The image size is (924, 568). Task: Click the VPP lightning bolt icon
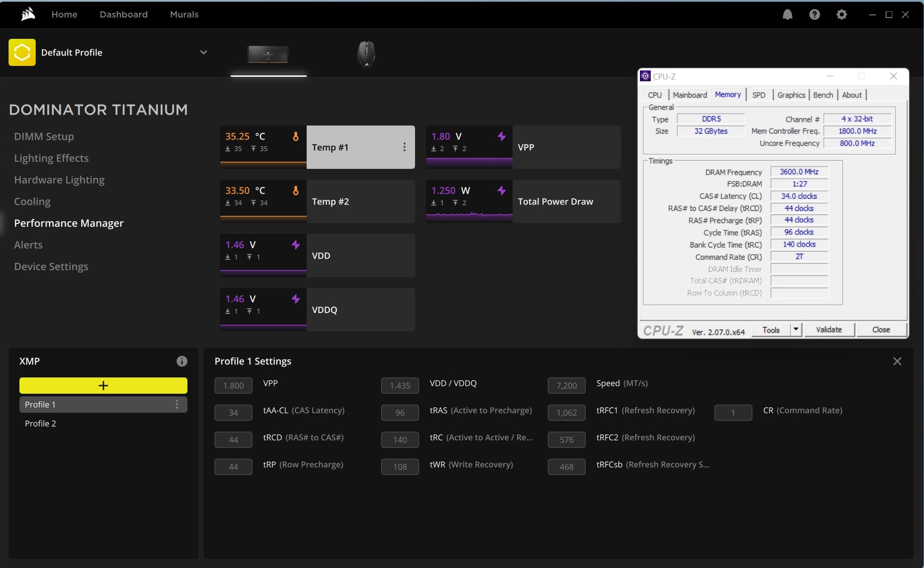[502, 136]
